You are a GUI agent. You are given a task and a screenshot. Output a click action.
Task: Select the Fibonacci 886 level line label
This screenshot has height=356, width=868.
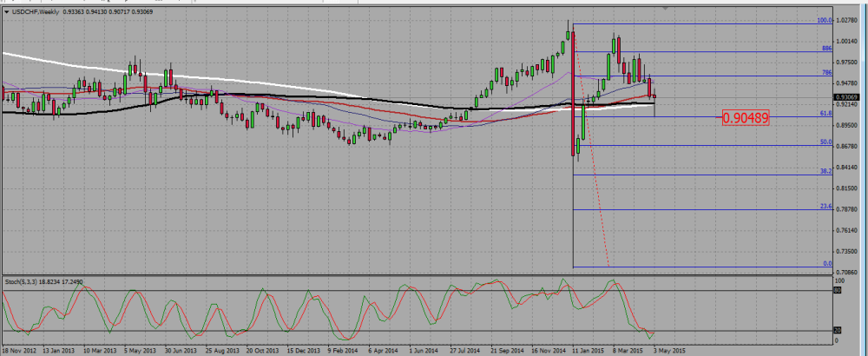826,49
